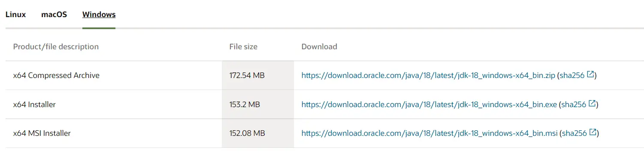Click the File size column header
Screen dimensions: 644x168
tap(243, 47)
